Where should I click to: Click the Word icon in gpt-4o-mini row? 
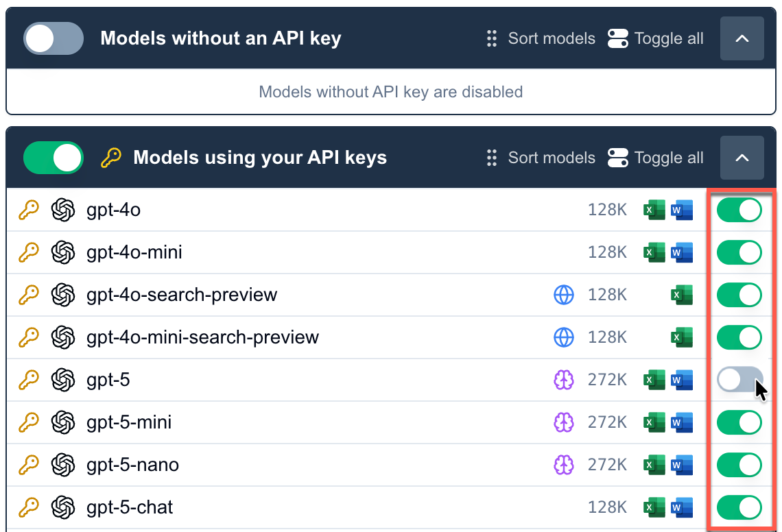(x=682, y=253)
